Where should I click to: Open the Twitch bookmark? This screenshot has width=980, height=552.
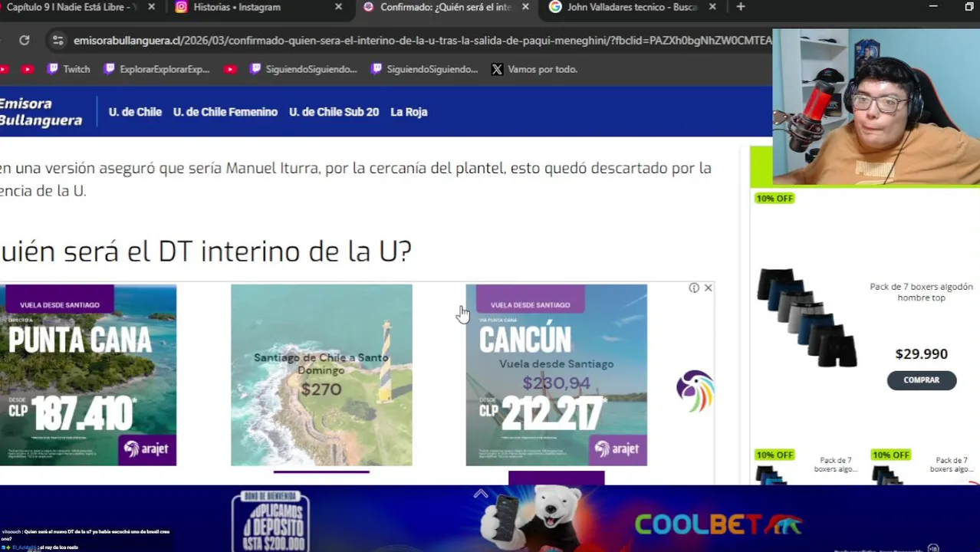coord(69,69)
